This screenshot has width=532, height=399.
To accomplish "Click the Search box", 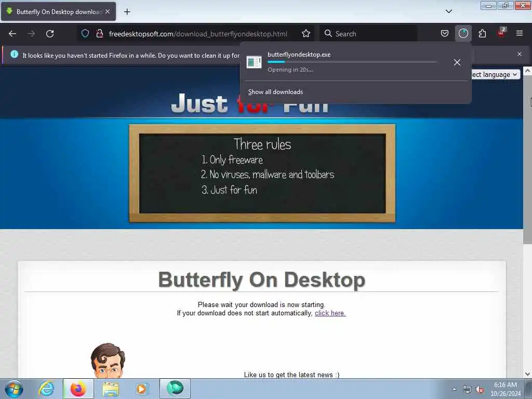I will click(x=368, y=34).
